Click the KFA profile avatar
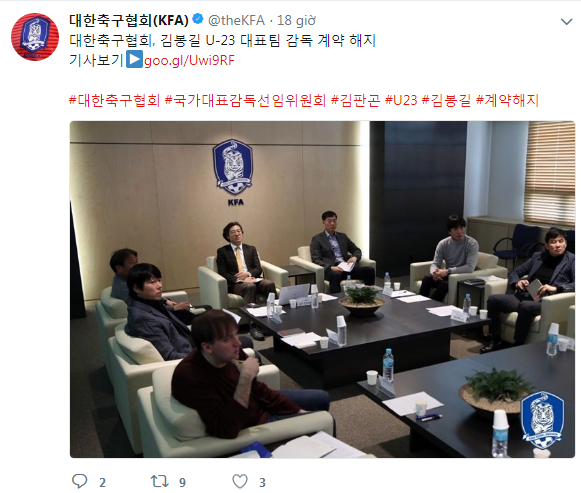The image size is (581, 493). click(35, 37)
